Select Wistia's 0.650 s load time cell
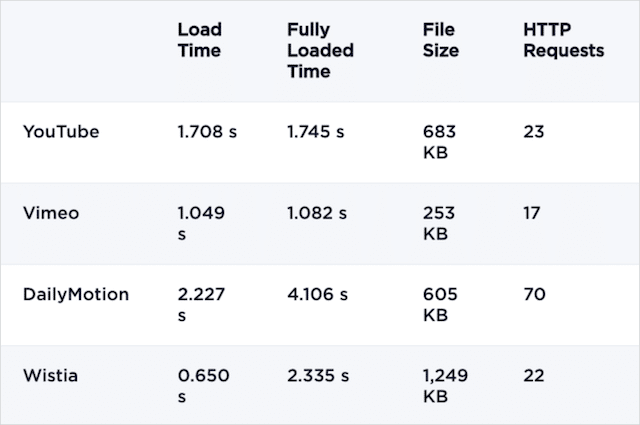This screenshot has height=425, width=640. pos(203,385)
